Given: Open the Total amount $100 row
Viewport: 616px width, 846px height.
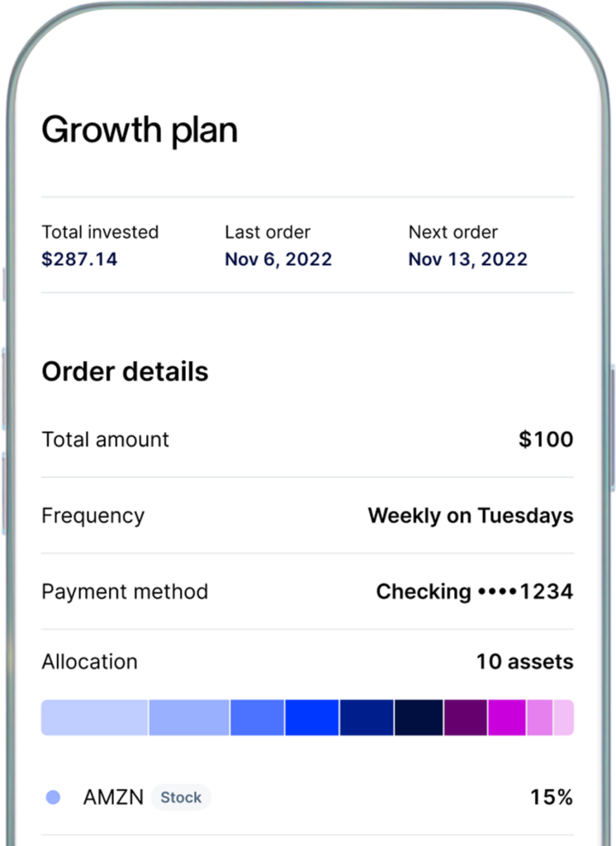Looking at the screenshot, I should 307,440.
